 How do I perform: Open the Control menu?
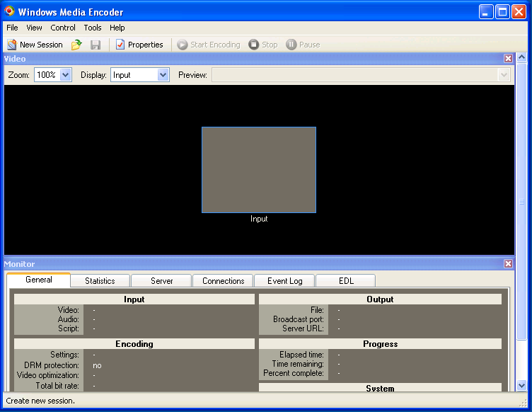coord(63,28)
